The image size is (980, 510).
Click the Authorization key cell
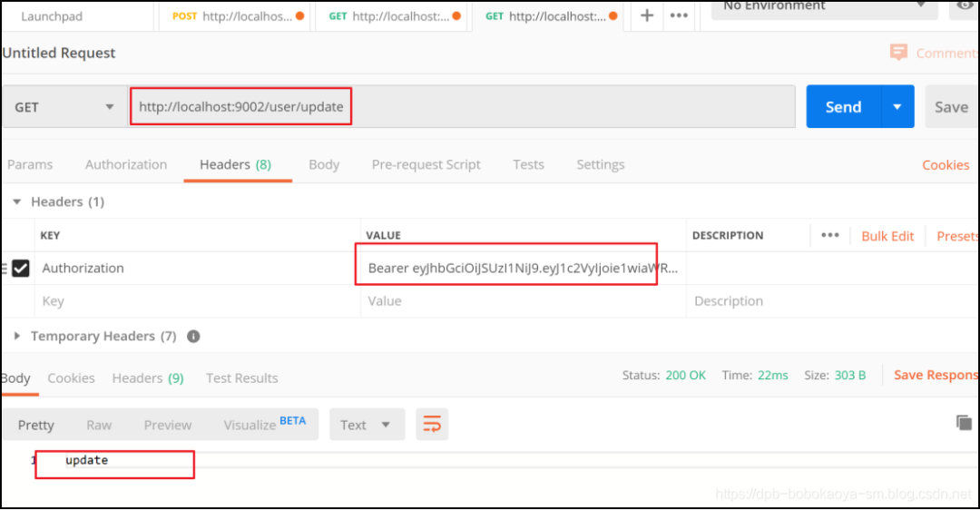pos(198,268)
